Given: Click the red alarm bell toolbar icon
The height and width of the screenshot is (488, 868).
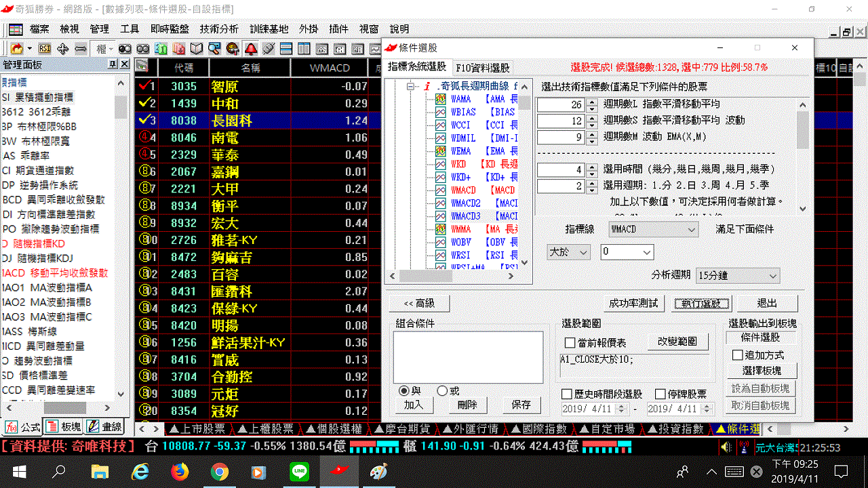Looking at the screenshot, I should (251, 49).
